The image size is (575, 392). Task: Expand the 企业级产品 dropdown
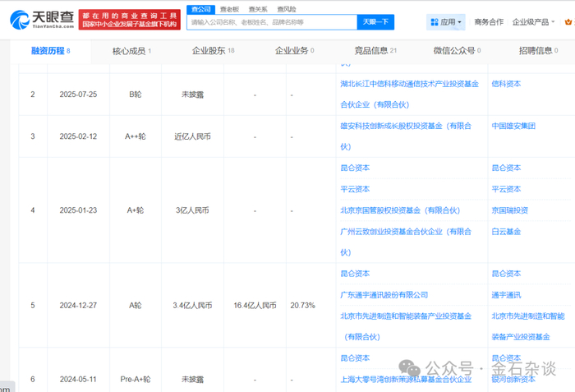tap(533, 22)
